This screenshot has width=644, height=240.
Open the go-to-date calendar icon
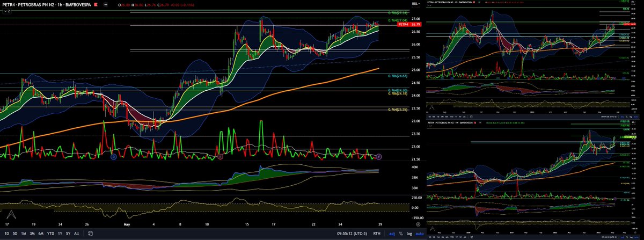pos(90,234)
